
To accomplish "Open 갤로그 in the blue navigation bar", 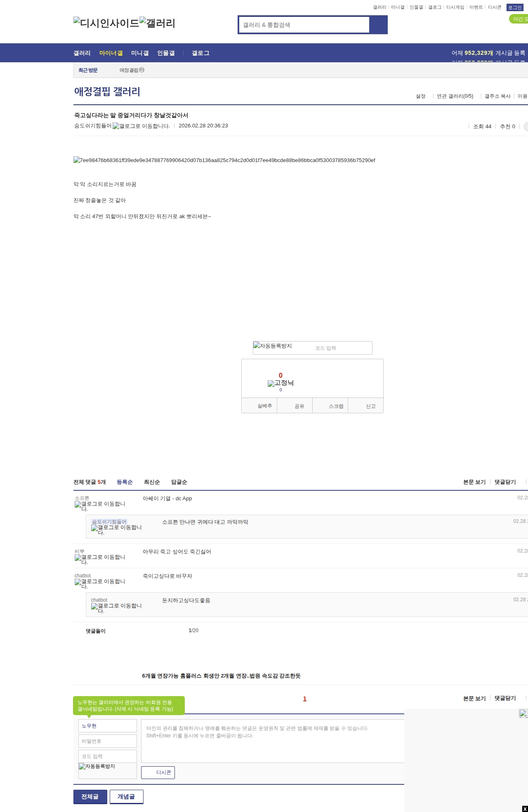I will 200,53.
